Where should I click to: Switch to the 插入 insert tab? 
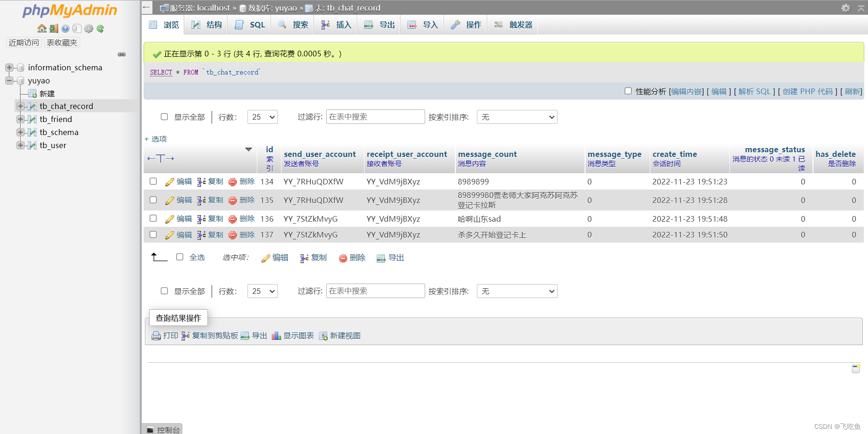[336, 25]
